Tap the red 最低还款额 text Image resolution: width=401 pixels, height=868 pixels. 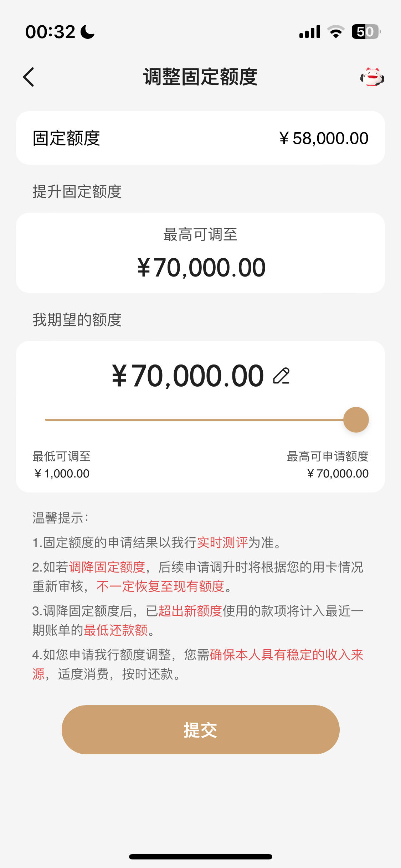(115, 630)
